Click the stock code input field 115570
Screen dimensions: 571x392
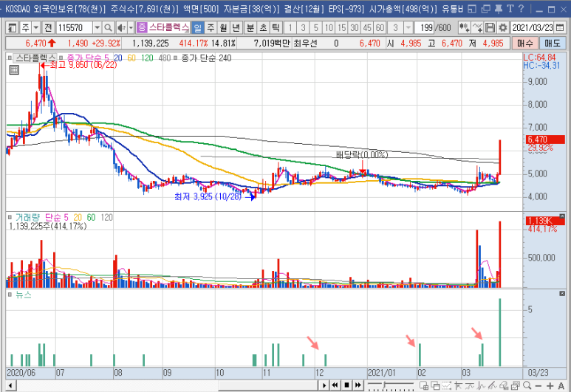click(x=75, y=27)
